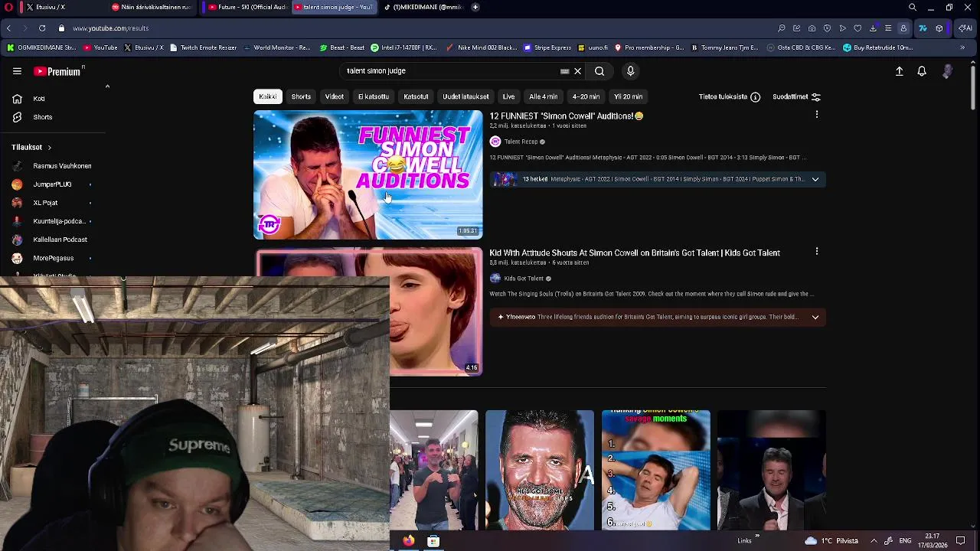Switch to Future - SKI browser tab
Image resolution: width=980 pixels, height=551 pixels.
pyautogui.click(x=247, y=7)
